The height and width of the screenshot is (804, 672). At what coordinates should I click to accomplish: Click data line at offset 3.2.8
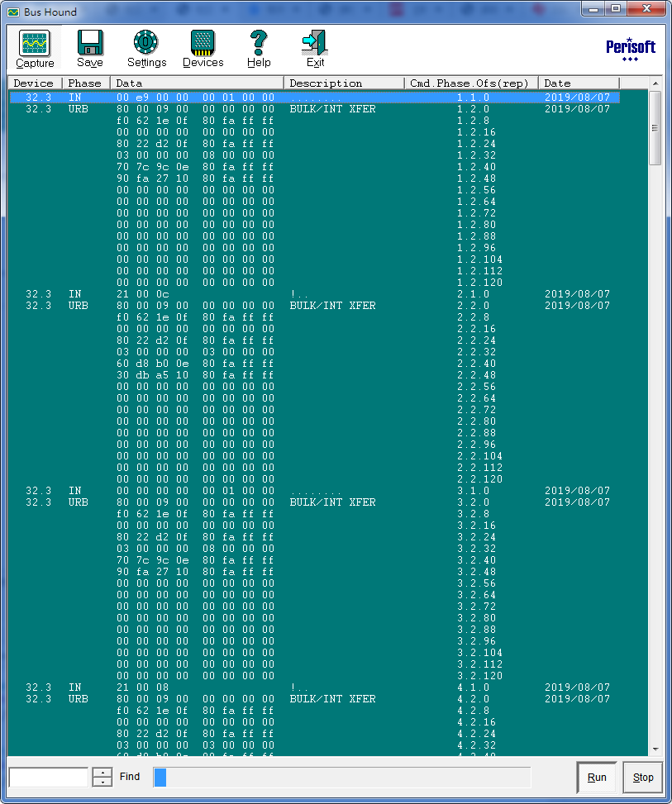(195, 514)
